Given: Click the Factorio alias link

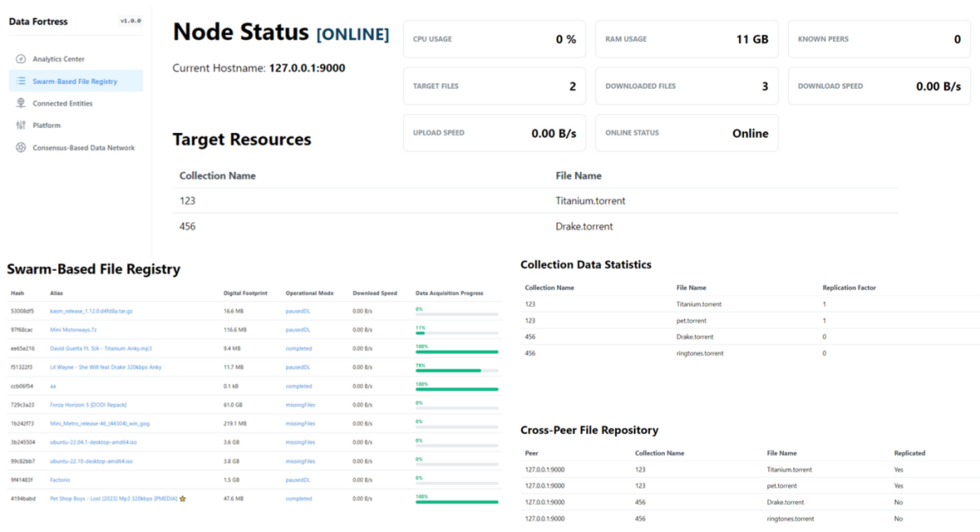Looking at the screenshot, I should point(60,480).
